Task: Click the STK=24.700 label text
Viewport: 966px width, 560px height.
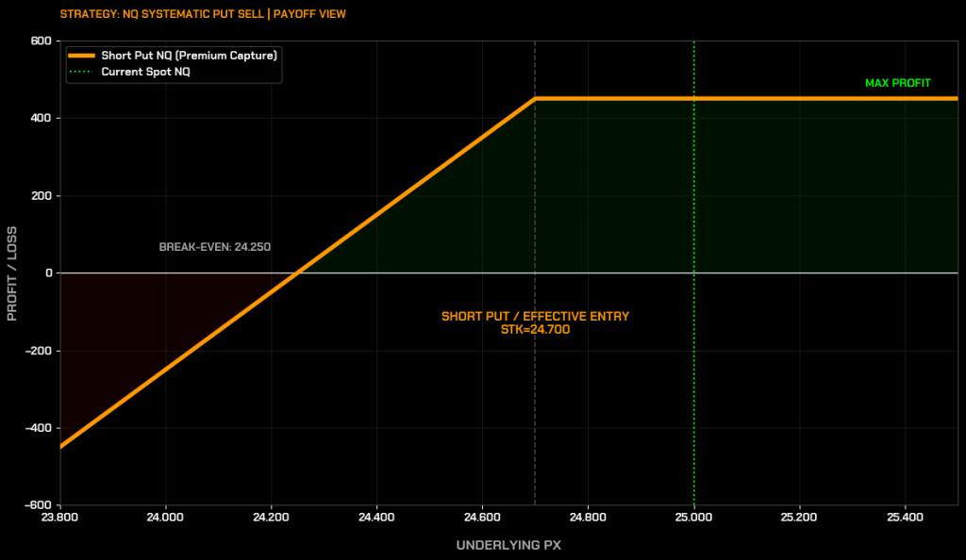Action: click(x=536, y=330)
